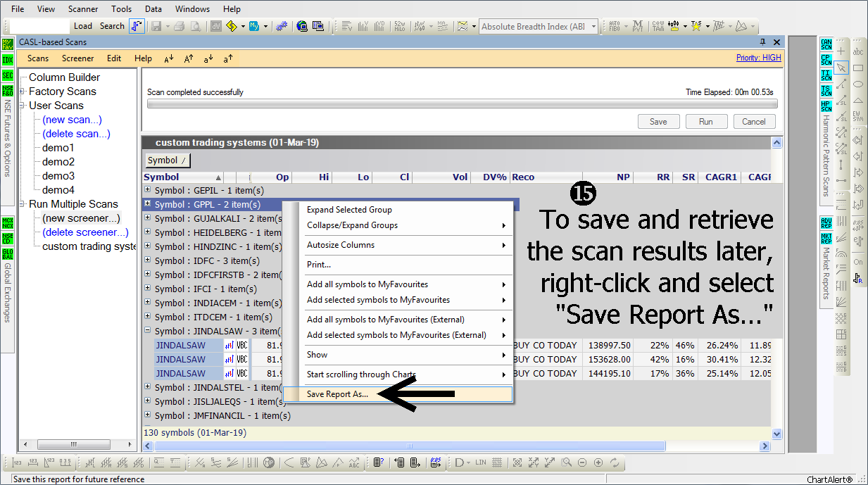Expand the Symbol : JMFINANCIL group
The height and width of the screenshot is (485, 868).
tap(147, 415)
